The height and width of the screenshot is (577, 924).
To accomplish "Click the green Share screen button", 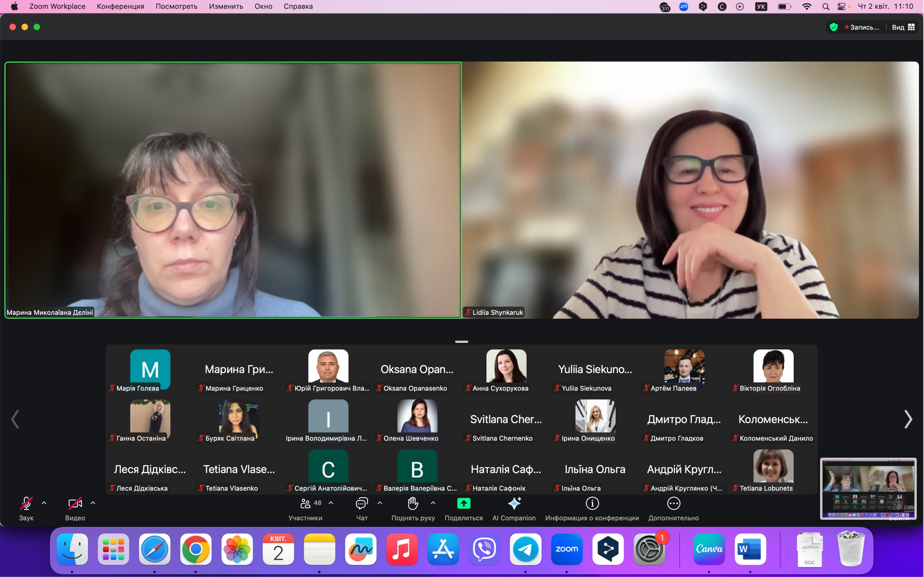I will [x=464, y=504].
